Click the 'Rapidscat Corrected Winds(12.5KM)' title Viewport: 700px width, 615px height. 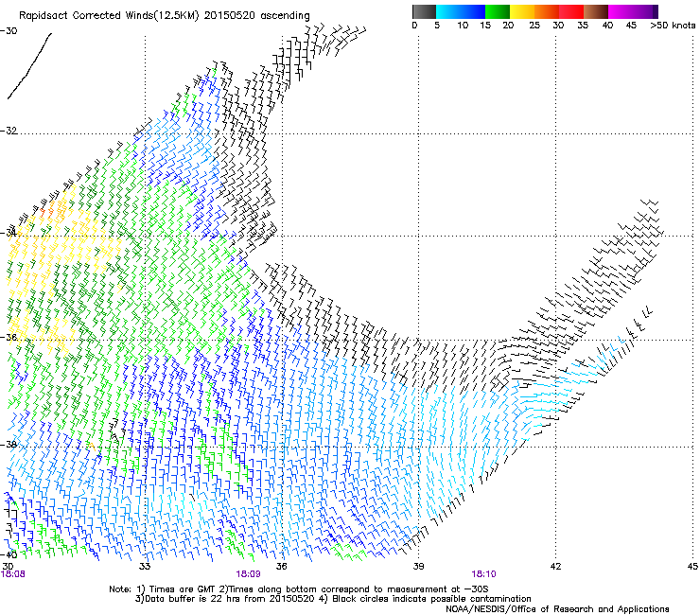[109, 16]
